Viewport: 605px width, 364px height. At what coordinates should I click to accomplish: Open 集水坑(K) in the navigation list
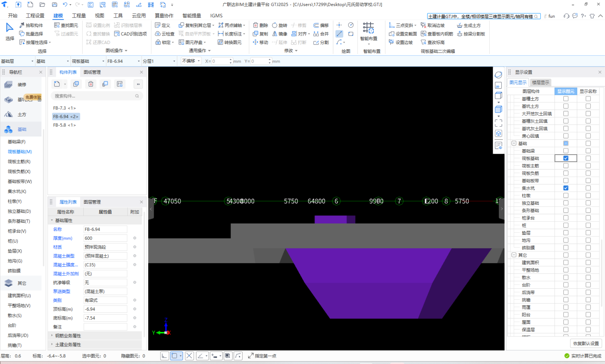[x=17, y=191]
